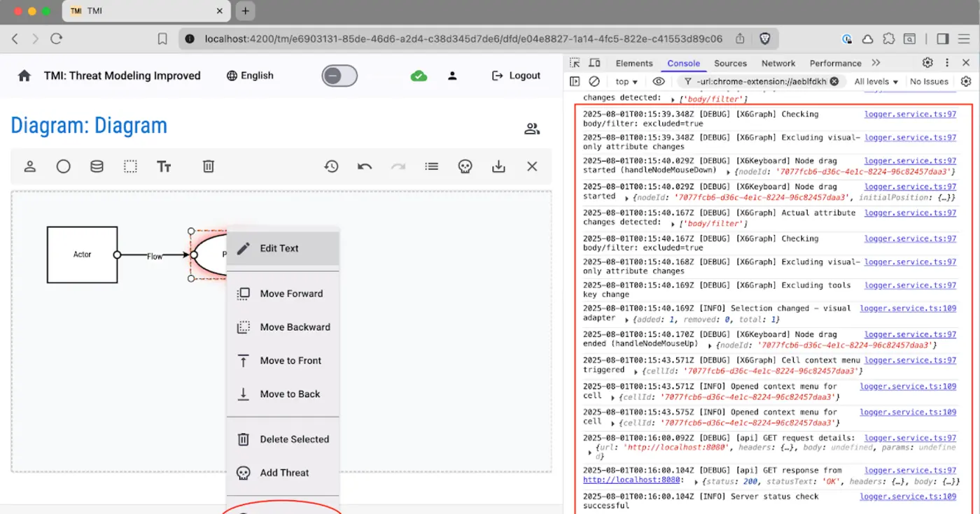Viewport: 980px width, 514px height.
Task: Select the Text box tool
Action: tap(164, 166)
